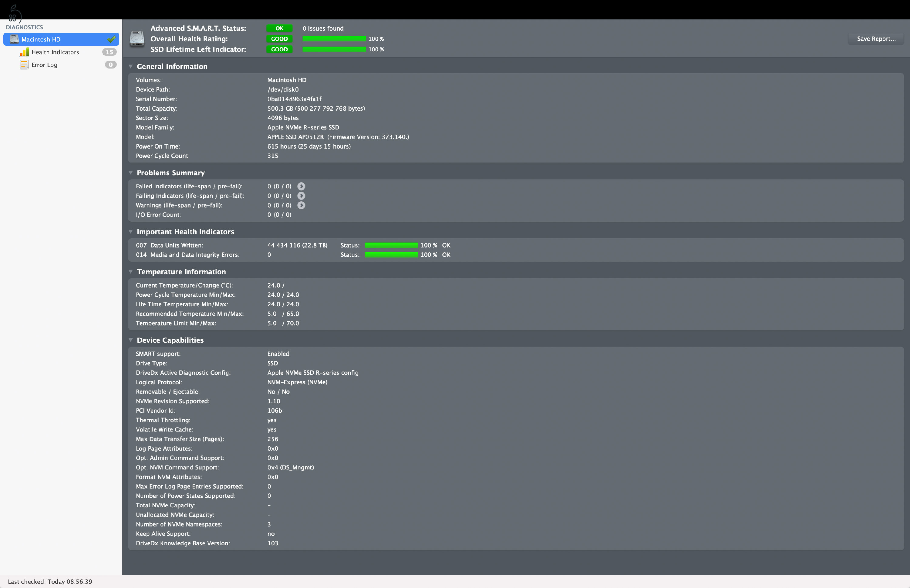The width and height of the screenshot is (910, 588).
Task: Click 0 issues found text
Action: (323, 28)
